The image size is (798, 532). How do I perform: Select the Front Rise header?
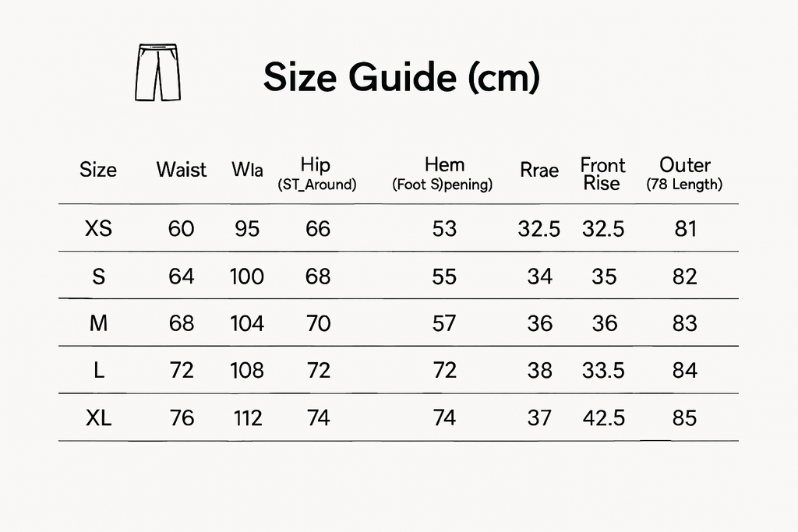(602, 174)
